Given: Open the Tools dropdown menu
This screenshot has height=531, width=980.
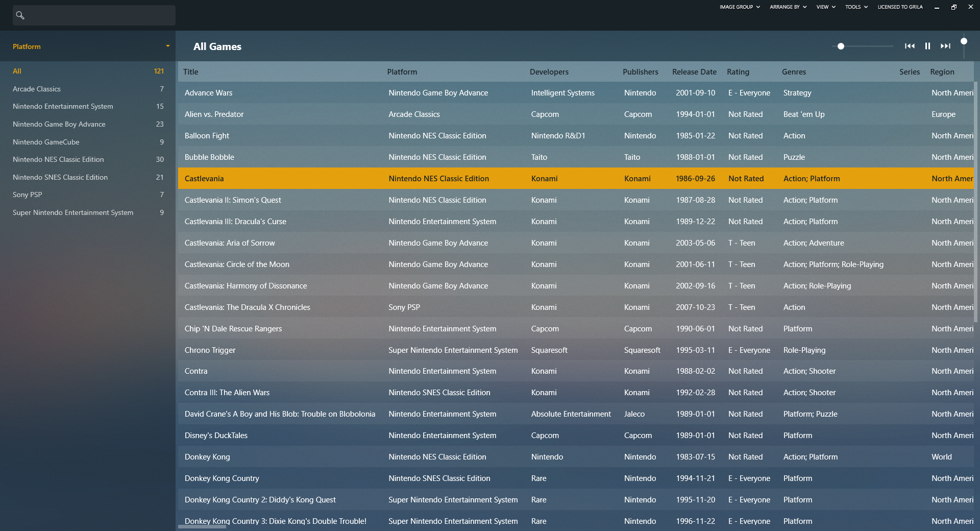Looking at the screenshot, I should (x=856, y=7).
